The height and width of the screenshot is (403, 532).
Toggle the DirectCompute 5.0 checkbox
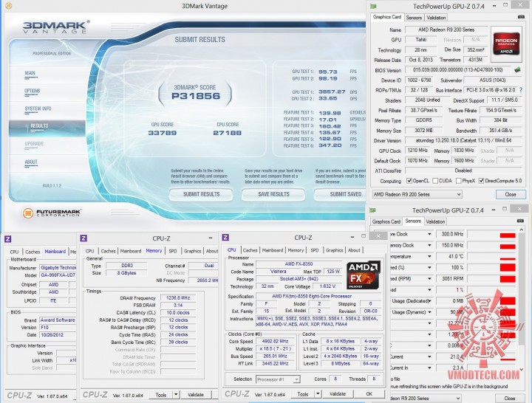tap(481, 181)
